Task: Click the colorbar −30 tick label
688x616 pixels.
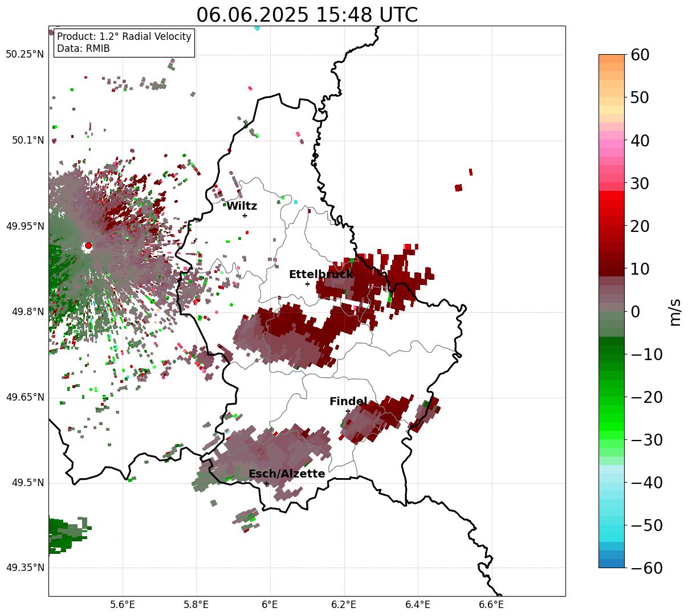Action: pyautogui.click(x=646, y=439)
